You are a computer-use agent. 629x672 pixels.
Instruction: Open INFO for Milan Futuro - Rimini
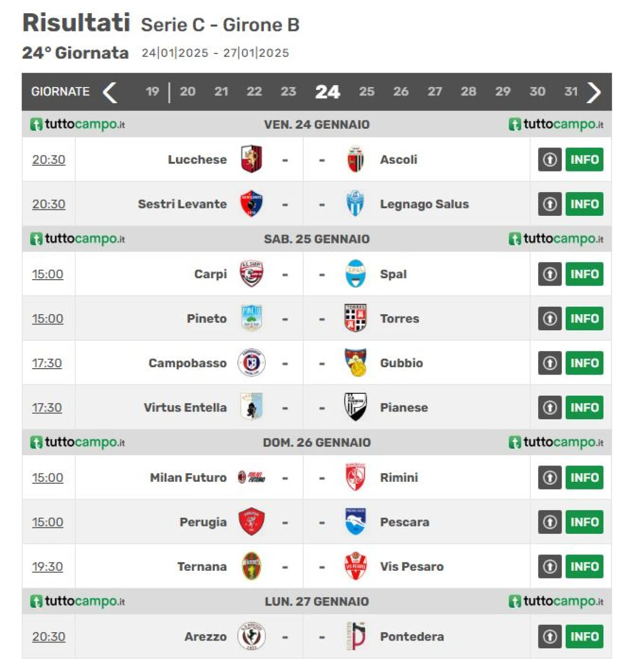[x=584, y=477]
